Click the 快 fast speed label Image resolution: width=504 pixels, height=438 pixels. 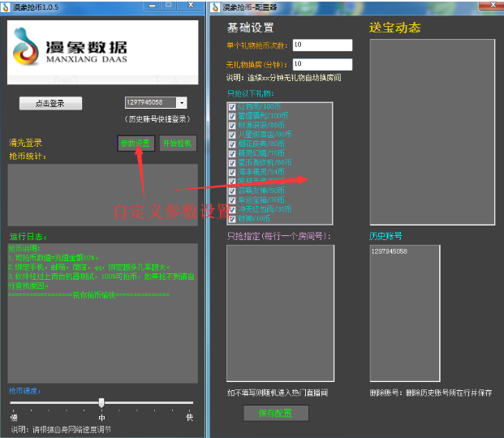[190, 417]
